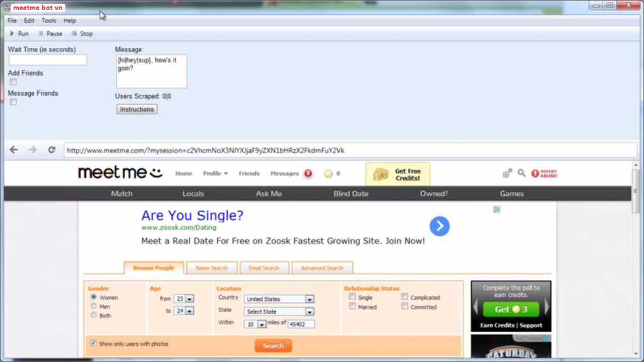Open the Help menu
The height and width of the screenshot is (362, 644).
pyautogui.click(x=69, y=21)
